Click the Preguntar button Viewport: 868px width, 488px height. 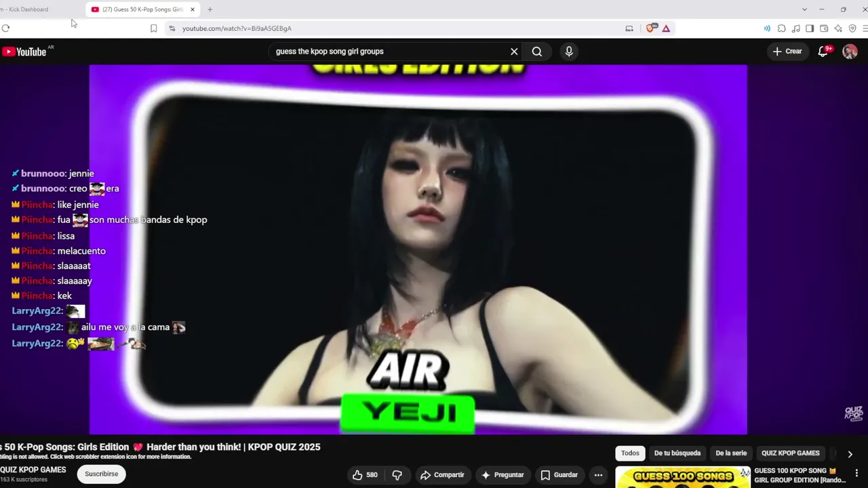point(502,475)
